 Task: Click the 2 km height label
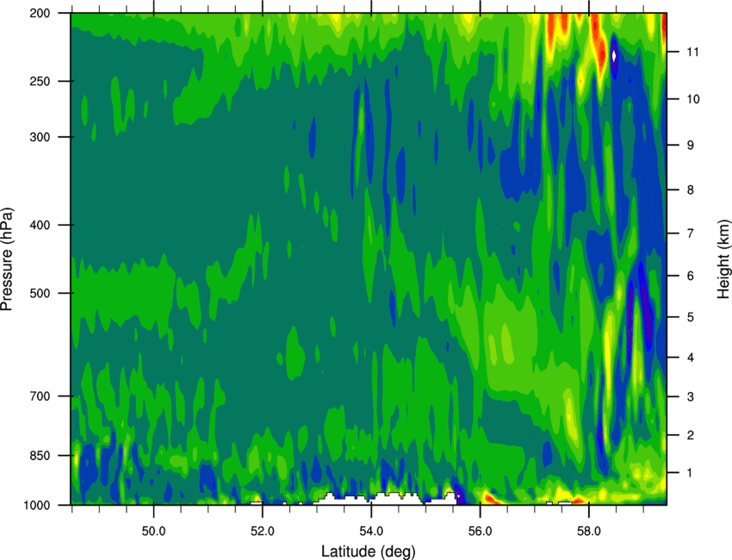(691, 435)
